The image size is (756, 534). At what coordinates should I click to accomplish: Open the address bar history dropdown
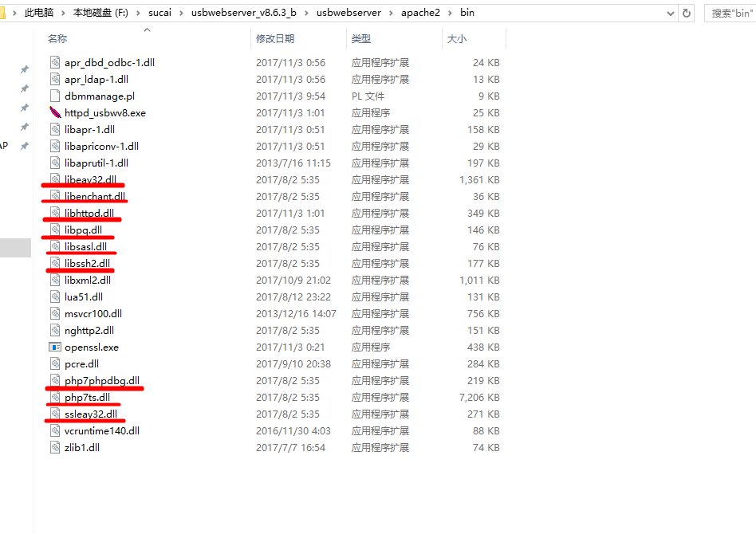pyautogui.click(x=672, y=12)
